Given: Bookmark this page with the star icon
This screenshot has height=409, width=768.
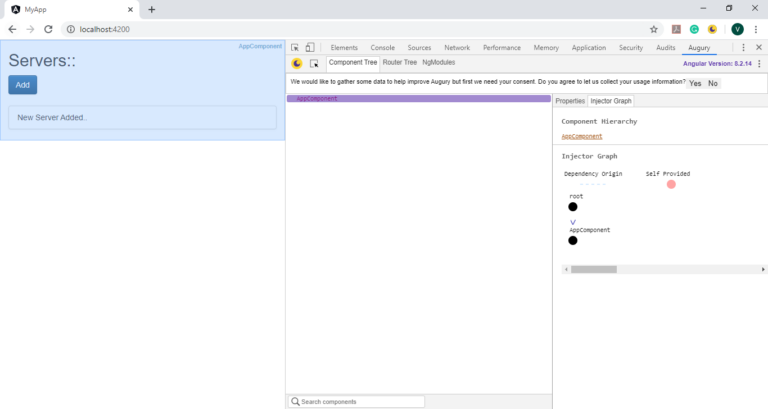Looking at the screenshot, I should [654, 29].
